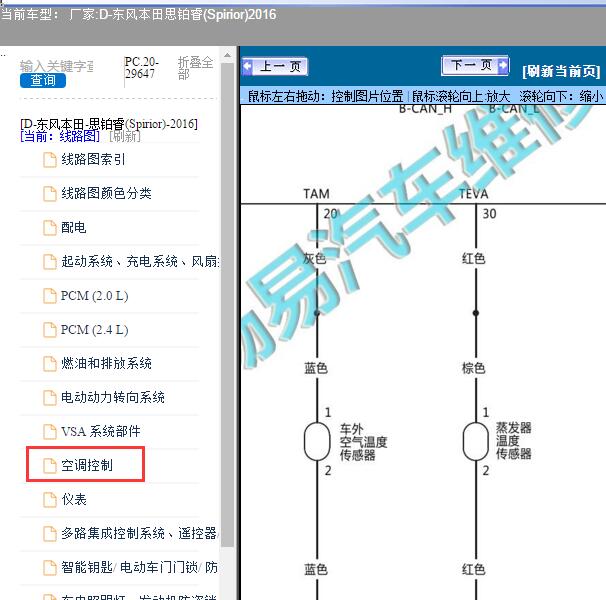Click the 刷新 link beside 当前：线路图
The width and height of the screenshot is (606, 600).
tap(125, 136)
